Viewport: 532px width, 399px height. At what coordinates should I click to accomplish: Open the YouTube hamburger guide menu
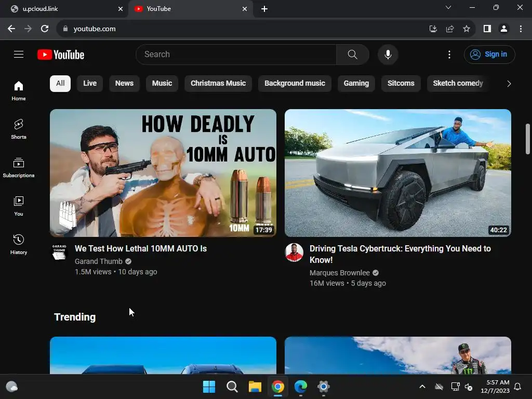pyautogui.click(x=19, y=54)
